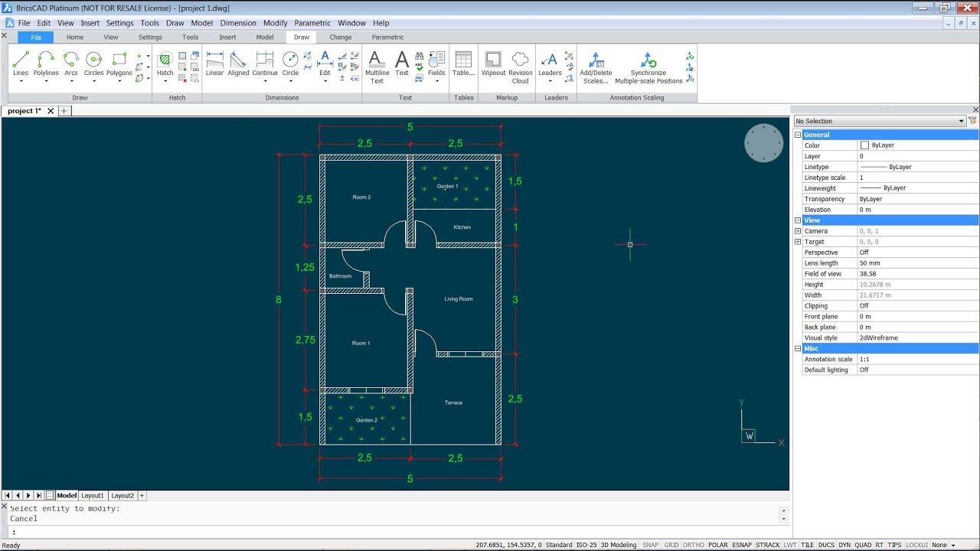Click the command line input field

pos(397,532)
